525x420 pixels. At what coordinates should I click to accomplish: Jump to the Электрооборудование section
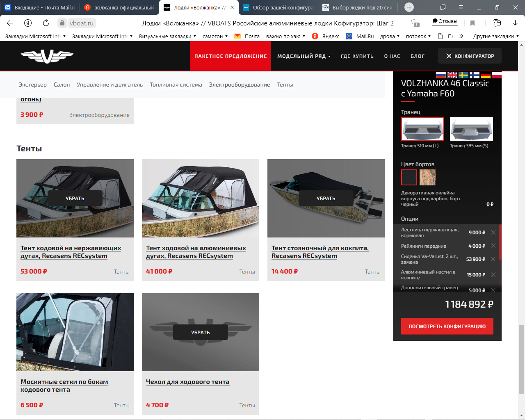tap(240, 84)
